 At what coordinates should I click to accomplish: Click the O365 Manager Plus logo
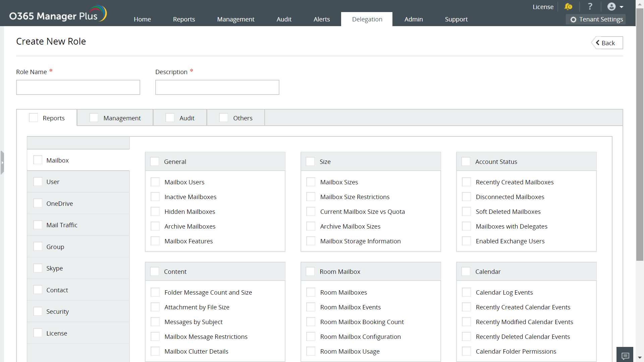click(58, 14)
